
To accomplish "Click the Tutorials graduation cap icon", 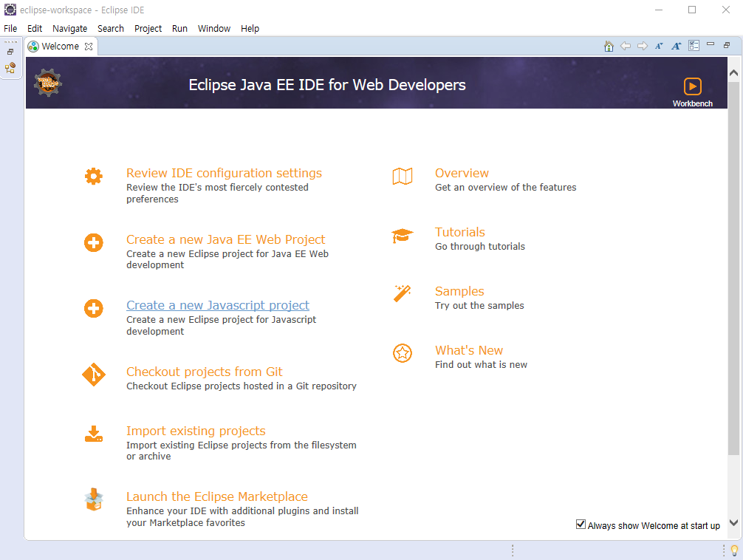I will click(403, 235).
